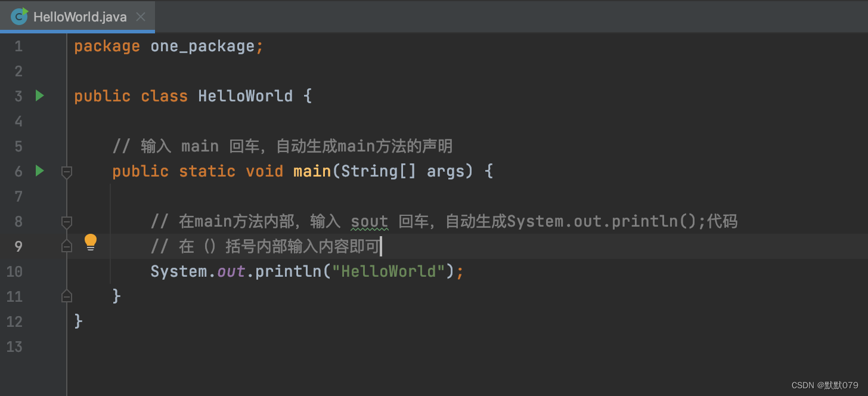Open the intention actions lightbulb on line 9
The height and width of the screenshot is (396, 868).
(x=90, y=242)
